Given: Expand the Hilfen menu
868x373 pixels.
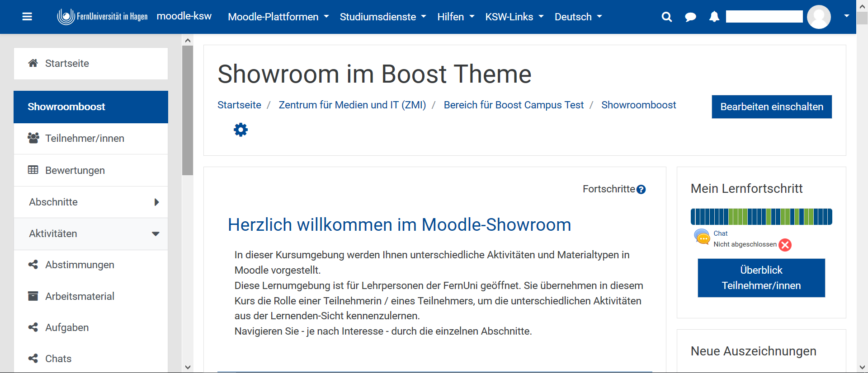Looking at the screenshot, I should pyautogui.click(x=456, y=17).
